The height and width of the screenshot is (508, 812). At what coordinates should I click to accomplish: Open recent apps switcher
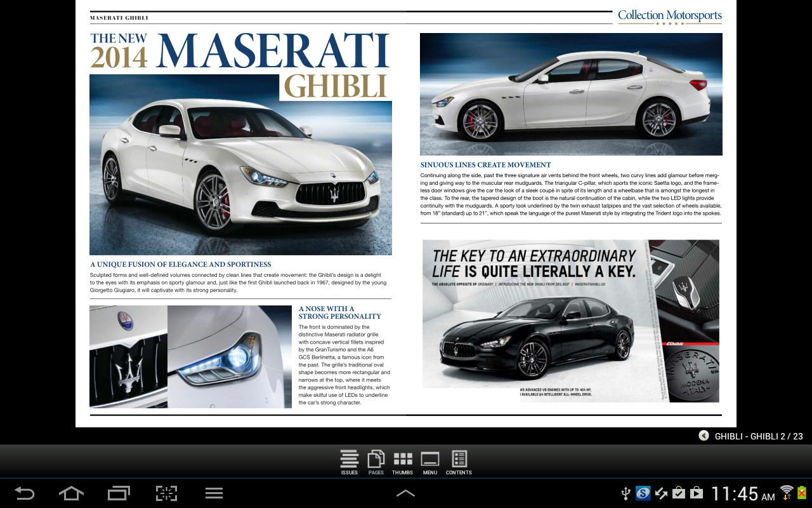tap(119, 493)
